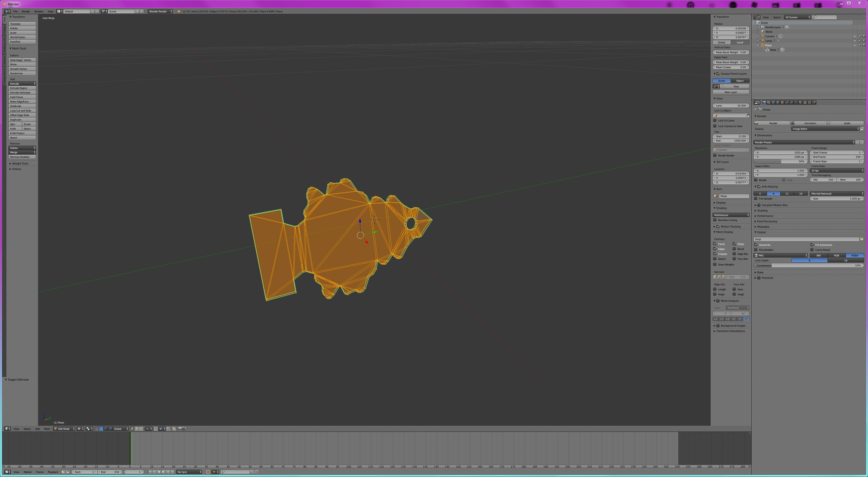Open the Blender Render engine dropdown
The width and height of the screenshot is (868, 477).
(x=160, y=12)
